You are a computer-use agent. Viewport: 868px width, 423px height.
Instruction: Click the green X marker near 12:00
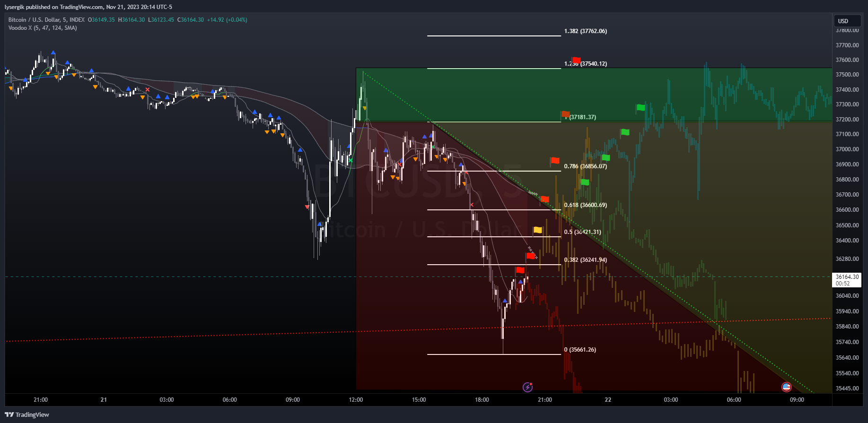tap(351, 161)
